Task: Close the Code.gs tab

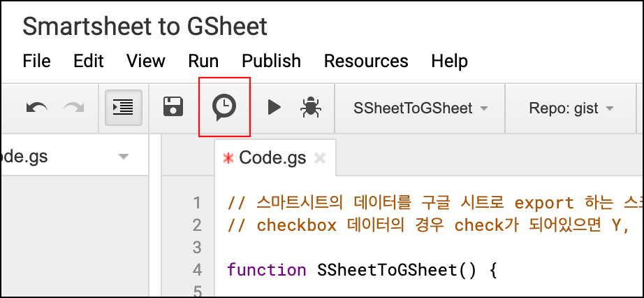Action: pos(319,158)
